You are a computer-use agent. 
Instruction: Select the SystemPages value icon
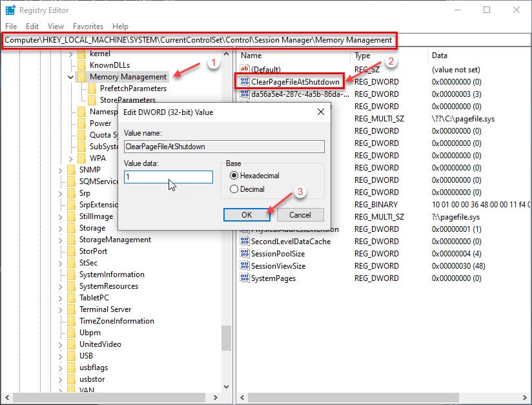tap(244, 278)
